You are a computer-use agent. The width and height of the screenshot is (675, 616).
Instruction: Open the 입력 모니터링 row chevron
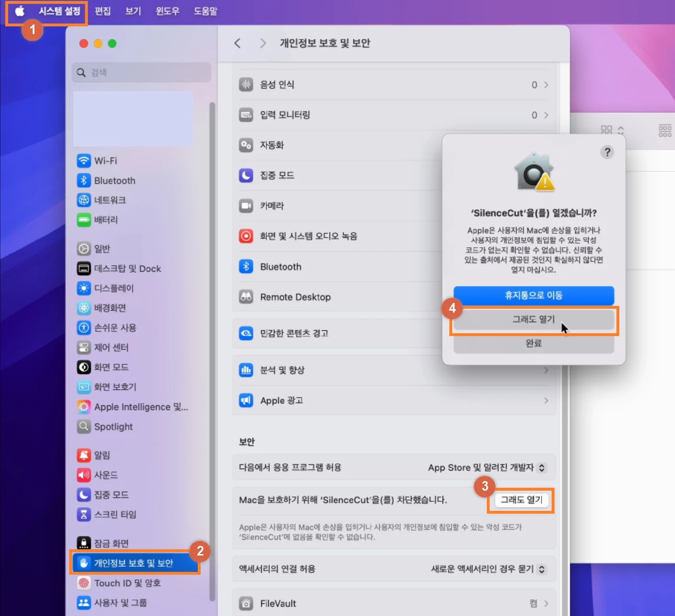tap(546, 115)
